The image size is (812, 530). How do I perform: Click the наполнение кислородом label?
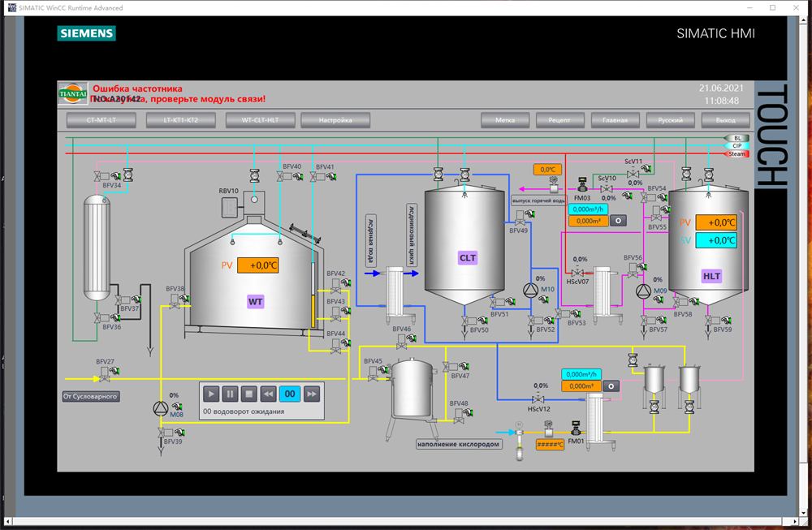coord(459,444)
